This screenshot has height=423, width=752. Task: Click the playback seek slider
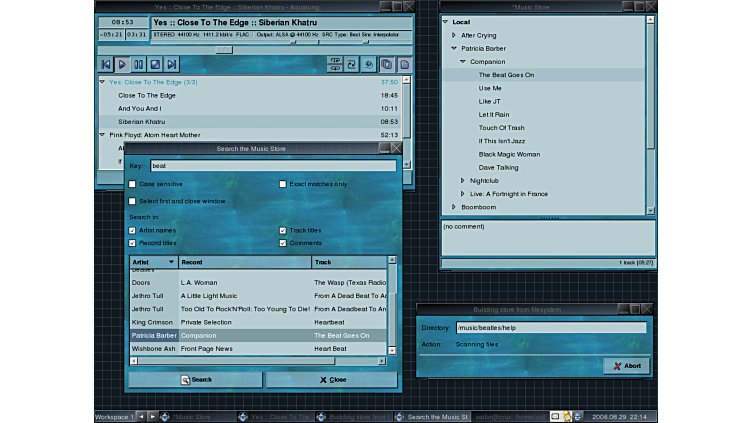click(x=224, y=49)
